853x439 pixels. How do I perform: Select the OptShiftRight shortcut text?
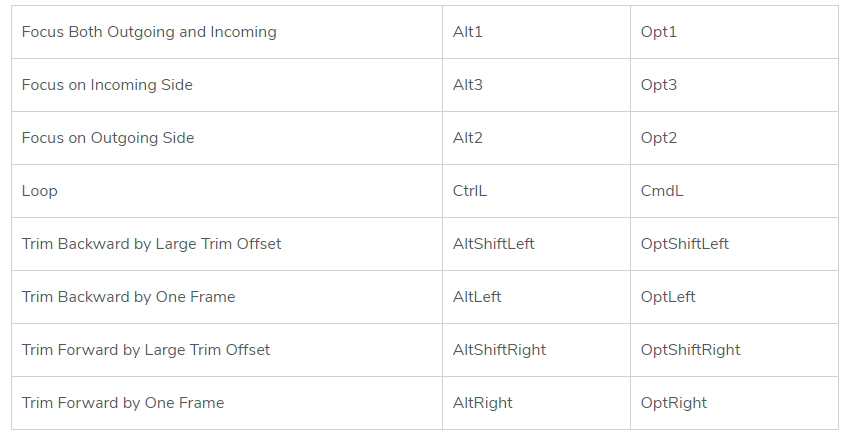click(x=691, y=350)
